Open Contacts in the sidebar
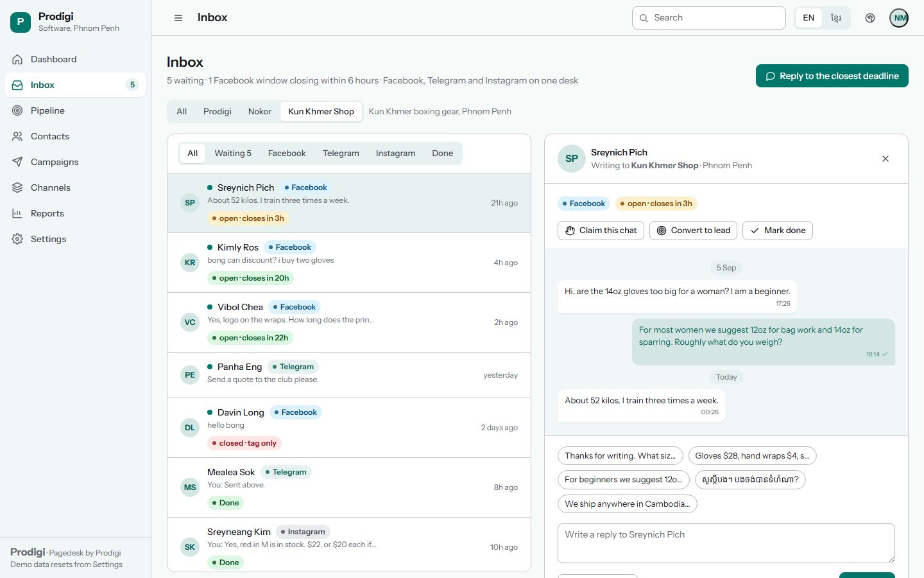 (x=75, y=136)
